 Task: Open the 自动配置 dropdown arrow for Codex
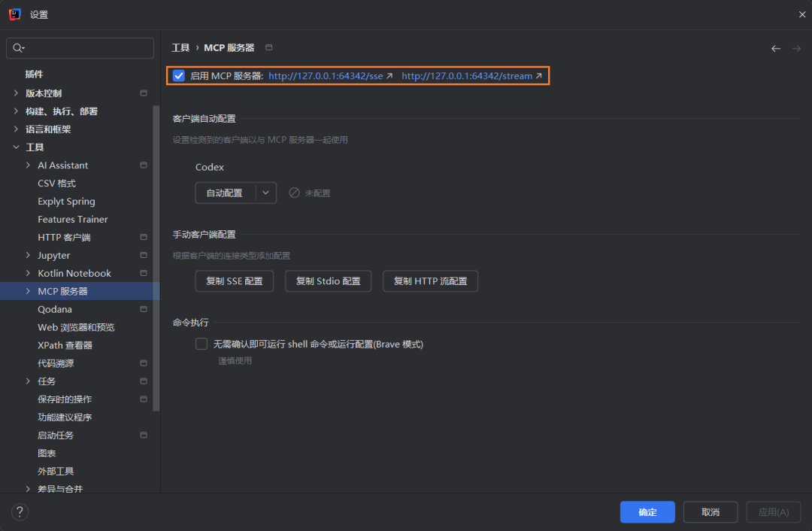(x=265, y=193)
